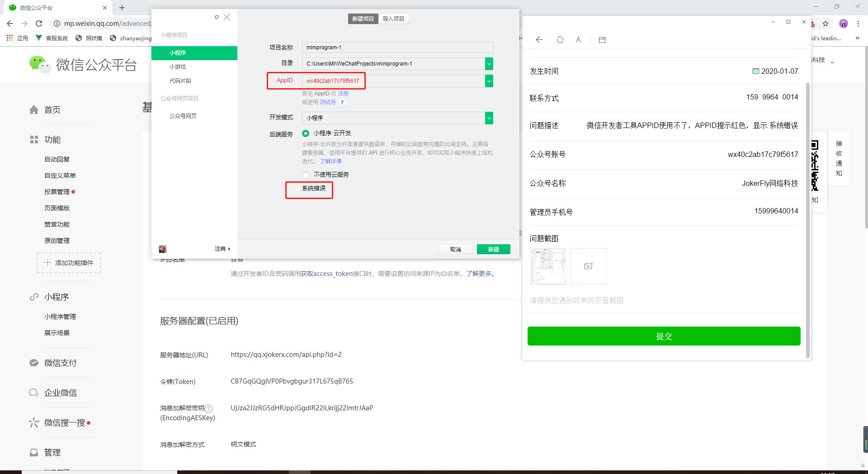Open the 了解详情 link for cloud development
868x474 pixels.
[x=331, y=161]
